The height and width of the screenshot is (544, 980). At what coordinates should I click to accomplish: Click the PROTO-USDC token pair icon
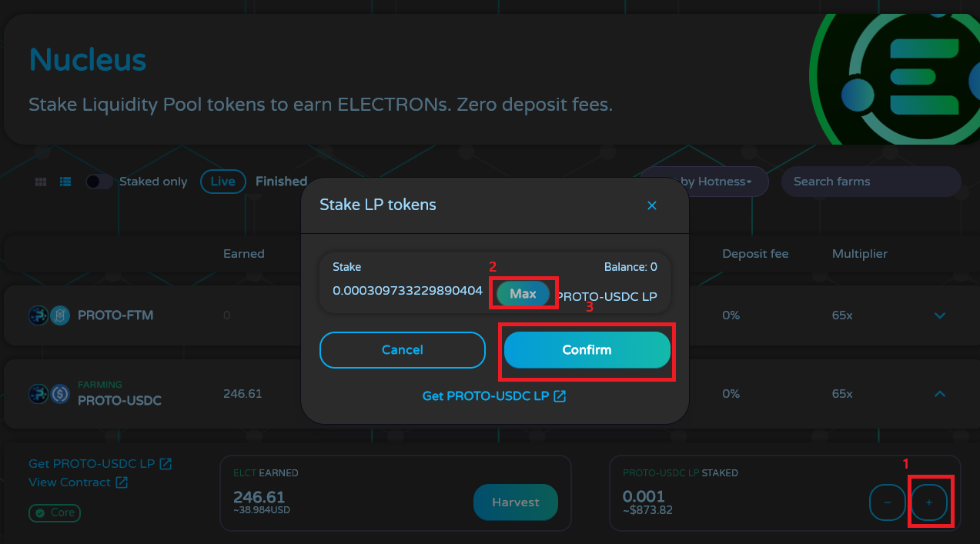click(49, 394)
